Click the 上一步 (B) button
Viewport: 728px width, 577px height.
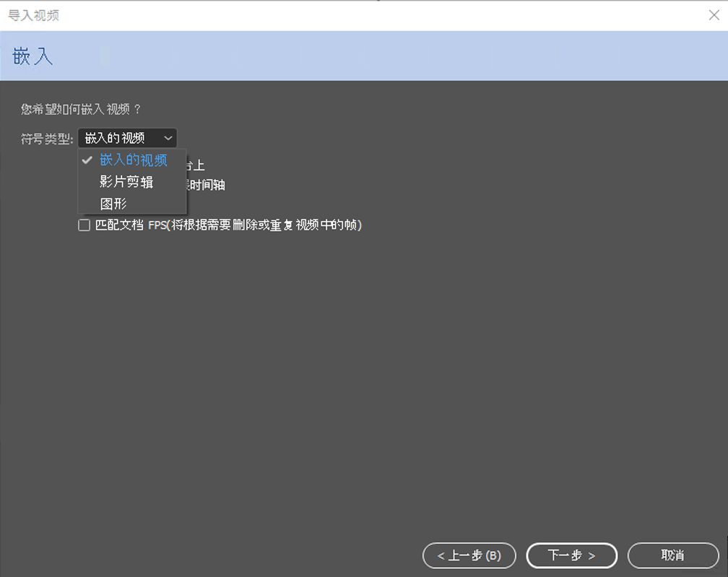tap(469, 556)
